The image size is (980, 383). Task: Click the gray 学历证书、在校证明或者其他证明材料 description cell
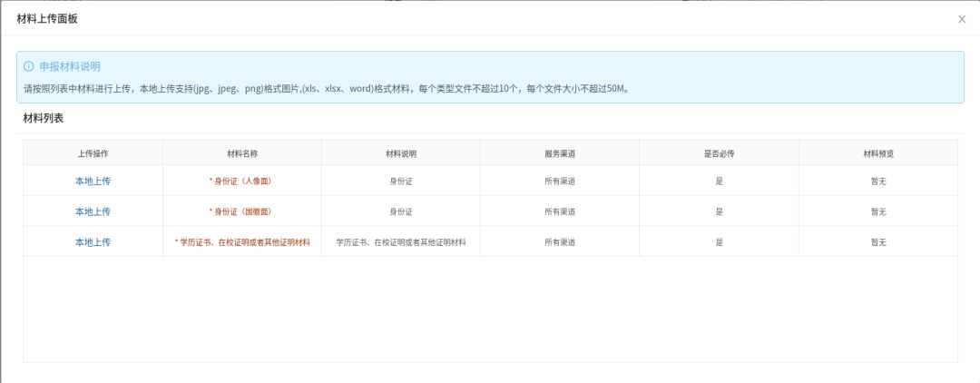[401, 241]
